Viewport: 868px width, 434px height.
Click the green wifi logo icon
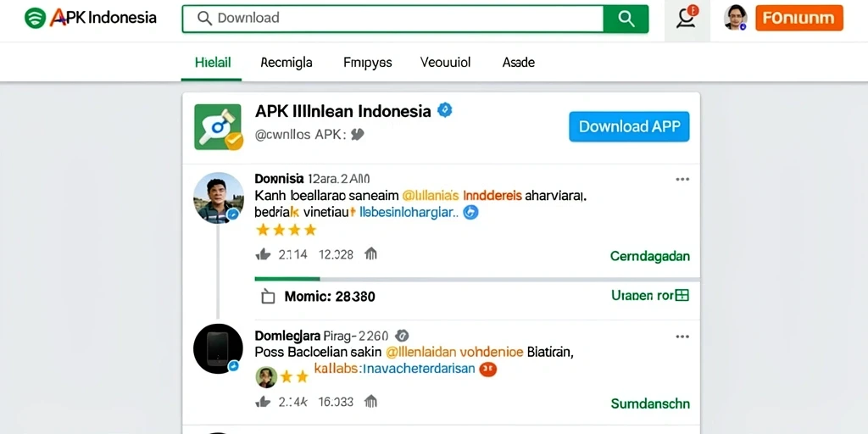point(35,18)
